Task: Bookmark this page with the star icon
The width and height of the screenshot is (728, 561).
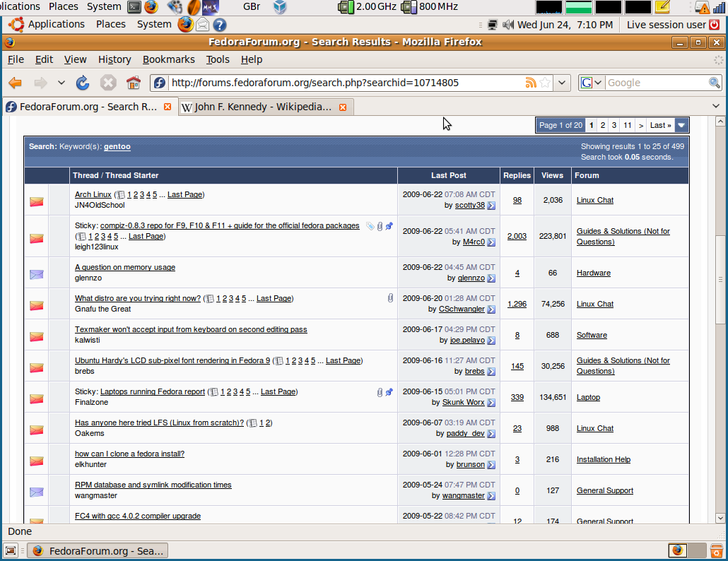Action: pyautogui.click(x=545, y=83)
